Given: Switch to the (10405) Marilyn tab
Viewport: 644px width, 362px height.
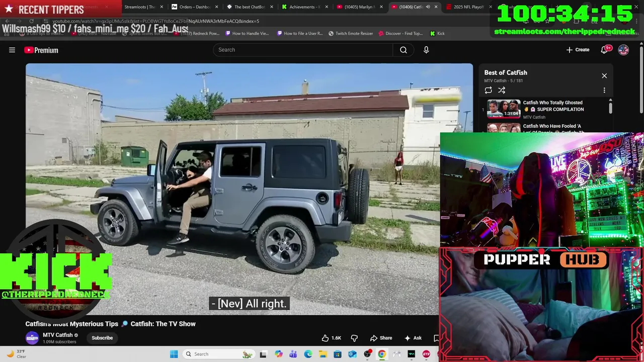Looking at the screenshot, I should (x=360, y=7).
